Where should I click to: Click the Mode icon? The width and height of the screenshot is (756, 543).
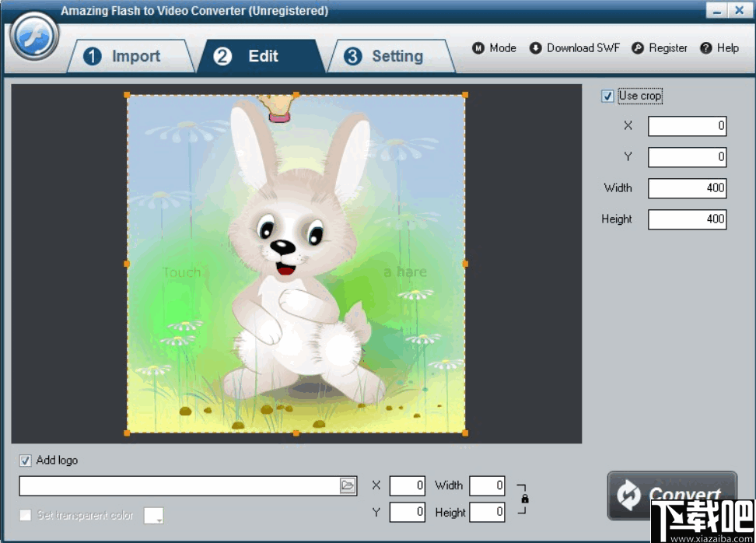(478, 47)
